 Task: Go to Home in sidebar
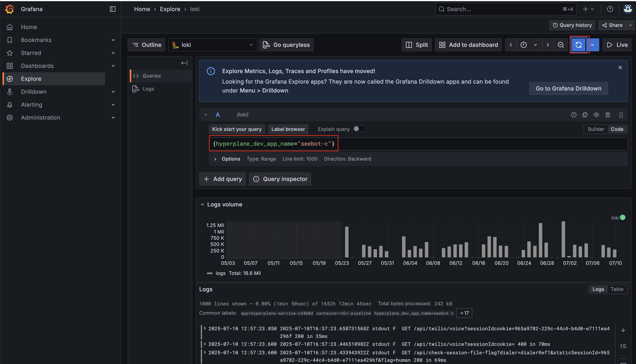pos(29,27)
